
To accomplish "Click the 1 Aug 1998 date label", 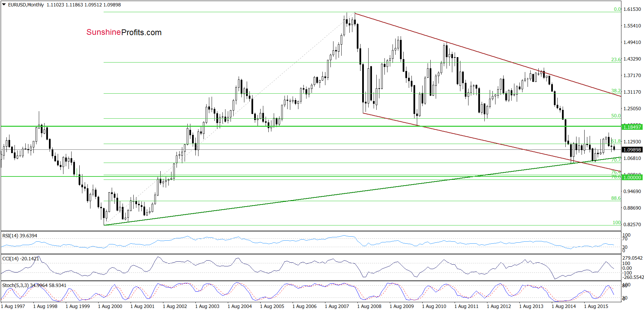I will coord(45,306).
